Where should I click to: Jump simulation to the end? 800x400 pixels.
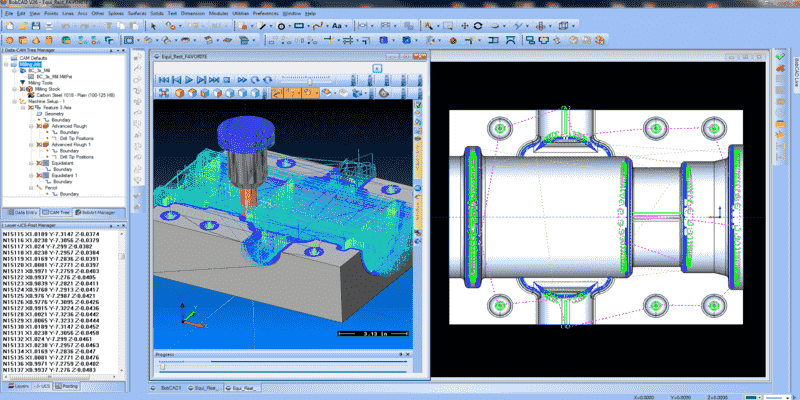tap(214, 80)
